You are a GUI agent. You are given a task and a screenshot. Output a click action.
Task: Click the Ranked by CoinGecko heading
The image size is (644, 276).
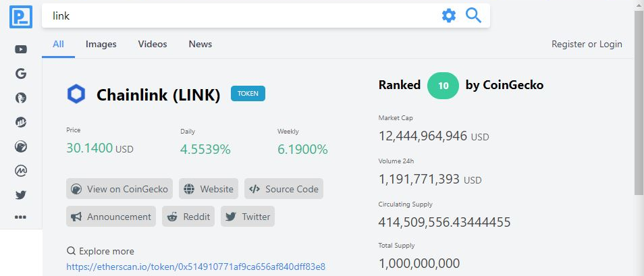(x=461, y=85)
